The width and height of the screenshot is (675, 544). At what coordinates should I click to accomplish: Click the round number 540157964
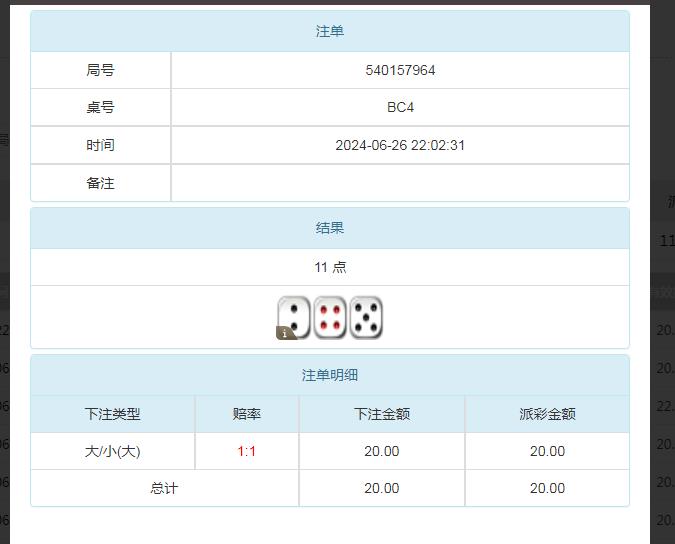[400, 71]
